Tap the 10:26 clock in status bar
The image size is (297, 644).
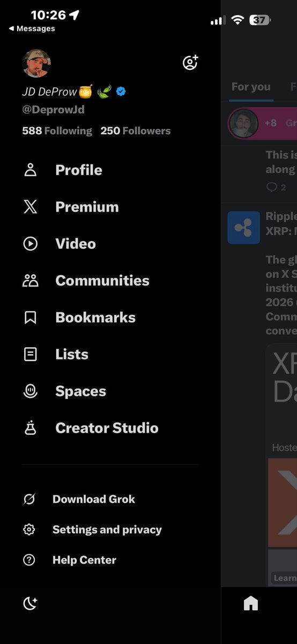click(48, 15)
